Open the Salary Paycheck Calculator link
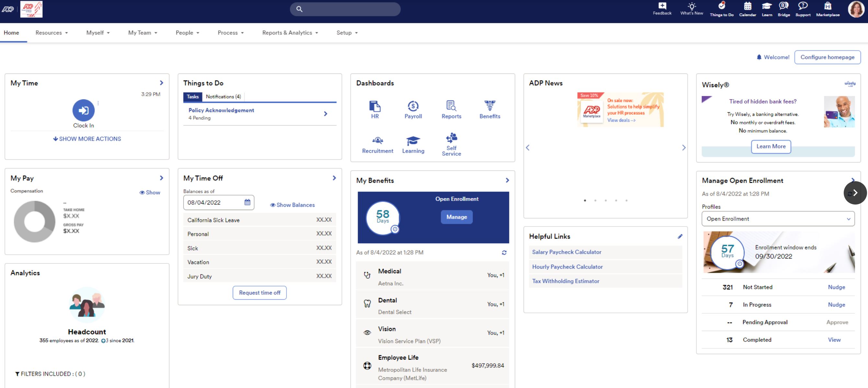 567,251
